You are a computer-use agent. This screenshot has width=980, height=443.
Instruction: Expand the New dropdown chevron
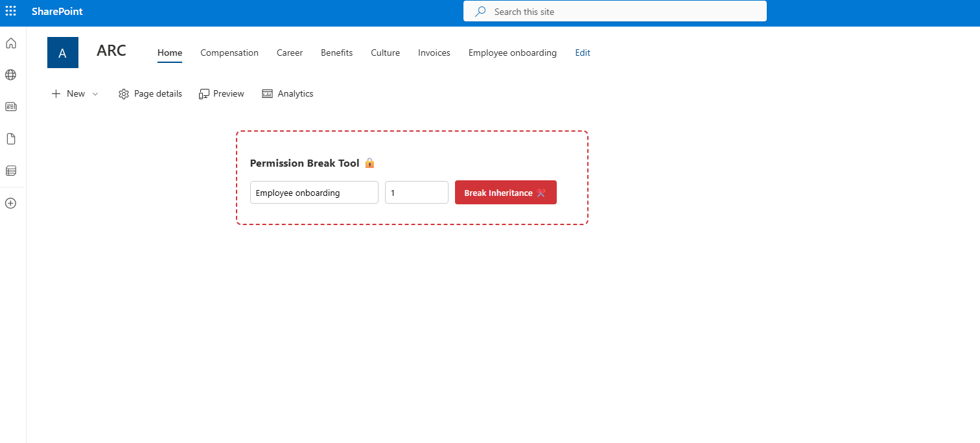95,94
